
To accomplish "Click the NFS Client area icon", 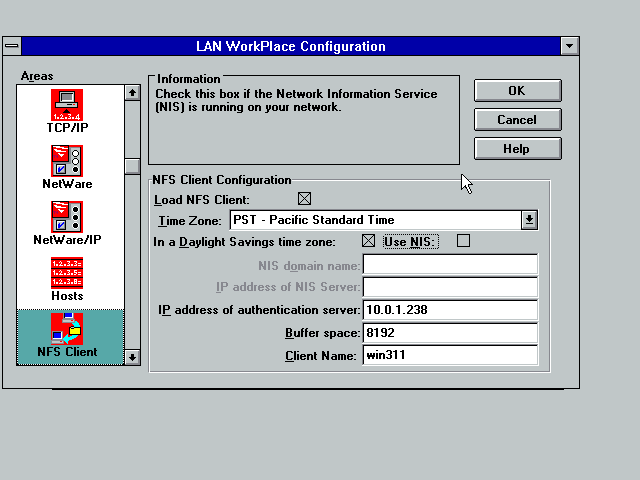I will pyautogui.click(x=67, y=329).
